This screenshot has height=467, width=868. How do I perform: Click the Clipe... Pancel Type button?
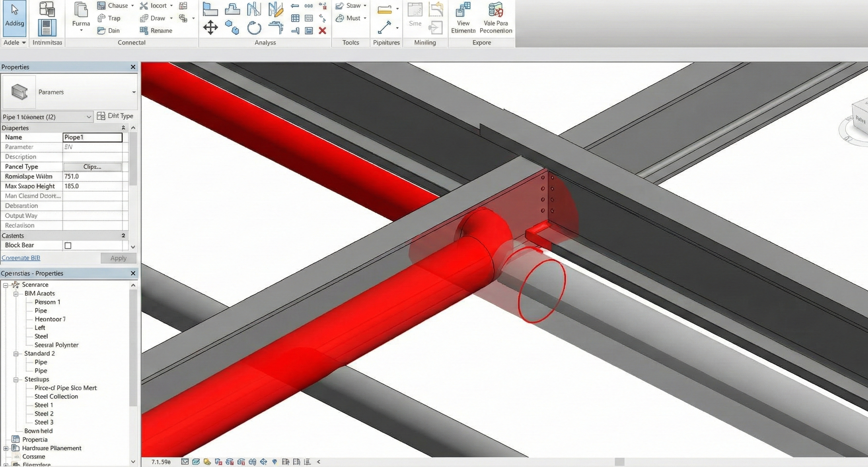[92, 167]
